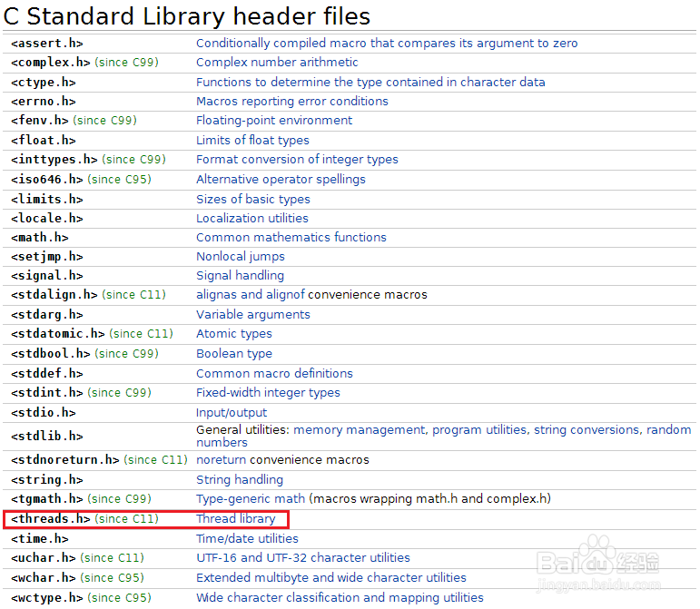Open 'Nonlocal jumps' link
The image size is (700, 609).
[x=241, y=257]
